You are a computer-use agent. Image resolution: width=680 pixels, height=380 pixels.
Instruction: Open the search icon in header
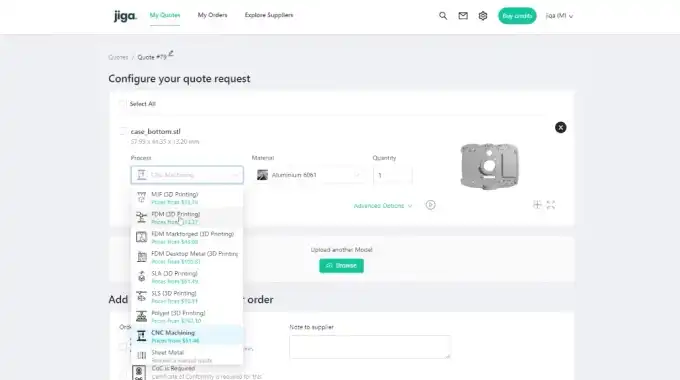443,16
